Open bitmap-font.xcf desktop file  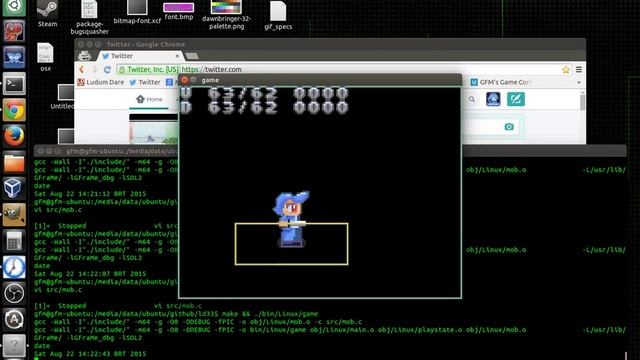tap(137, 12)
